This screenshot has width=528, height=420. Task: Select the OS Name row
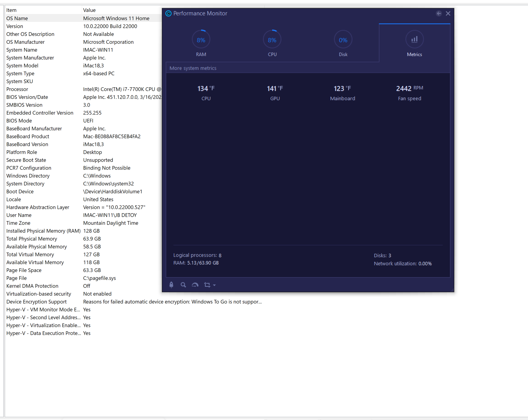pyautogui.click(x=17, y=18)
